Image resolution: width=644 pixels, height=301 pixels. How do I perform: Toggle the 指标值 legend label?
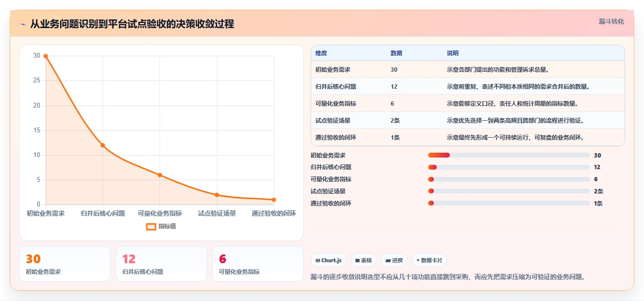[167, 226]
